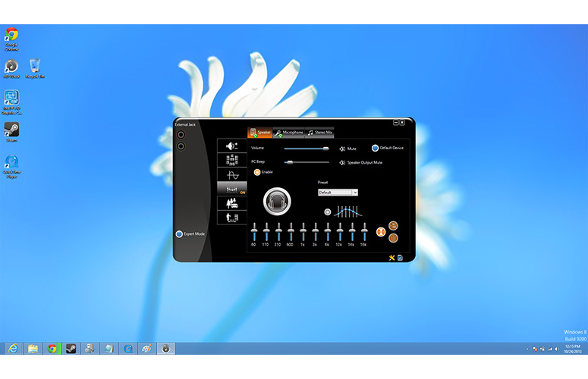Open Google Chrome from the taskbar
Viewport: 588px width, 379px height.
(52, 349)
